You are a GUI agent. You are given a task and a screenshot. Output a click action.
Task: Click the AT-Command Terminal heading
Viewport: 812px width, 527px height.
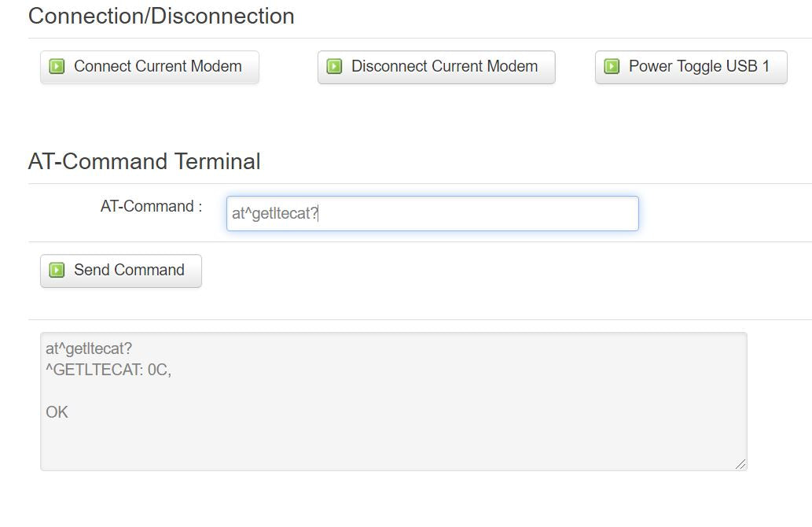pyautogui.click(x=144, y=161)
